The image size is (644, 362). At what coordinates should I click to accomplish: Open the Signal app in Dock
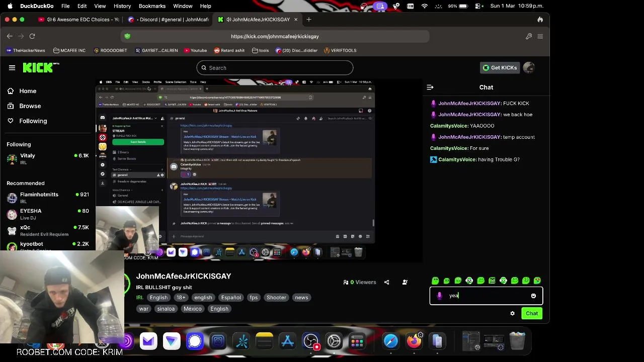tap(195, 342)
